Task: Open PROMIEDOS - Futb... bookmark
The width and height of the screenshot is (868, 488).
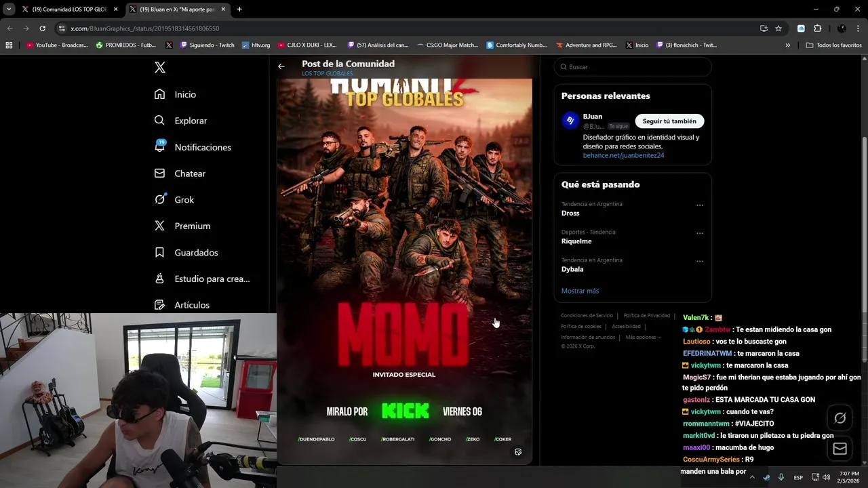Action: pyautogui.click(x=126, y=45)
